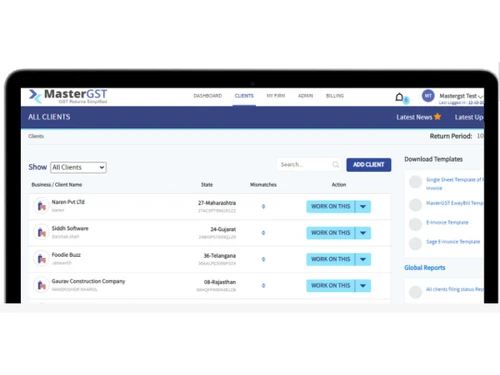Click icon beside Single Sheet Template

pos(415,182)
